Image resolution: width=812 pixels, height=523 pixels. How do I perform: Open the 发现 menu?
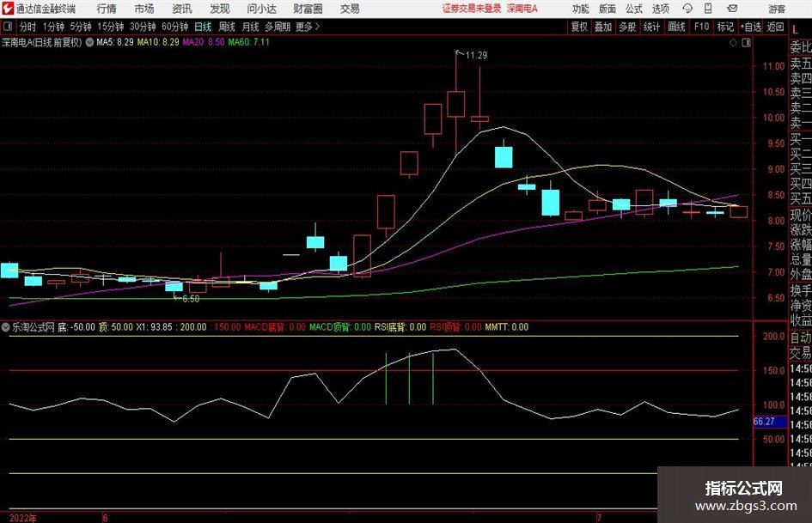[220, 9]
